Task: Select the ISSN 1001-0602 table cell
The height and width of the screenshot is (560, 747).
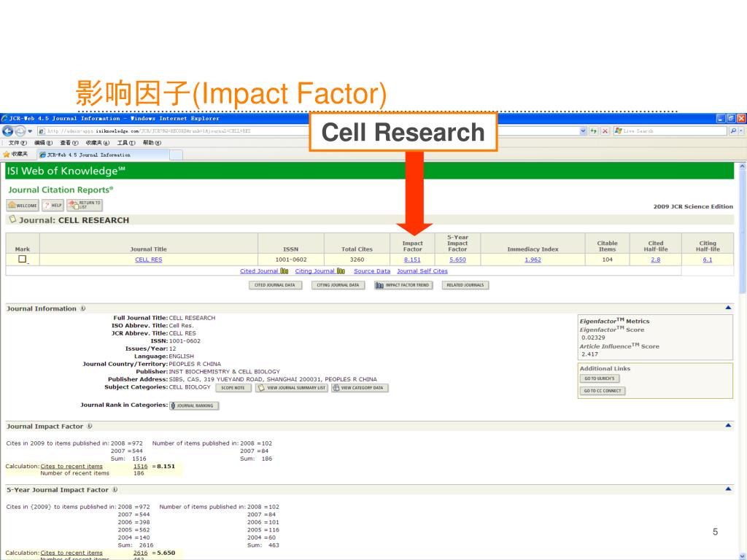Action: pos(290,260)
